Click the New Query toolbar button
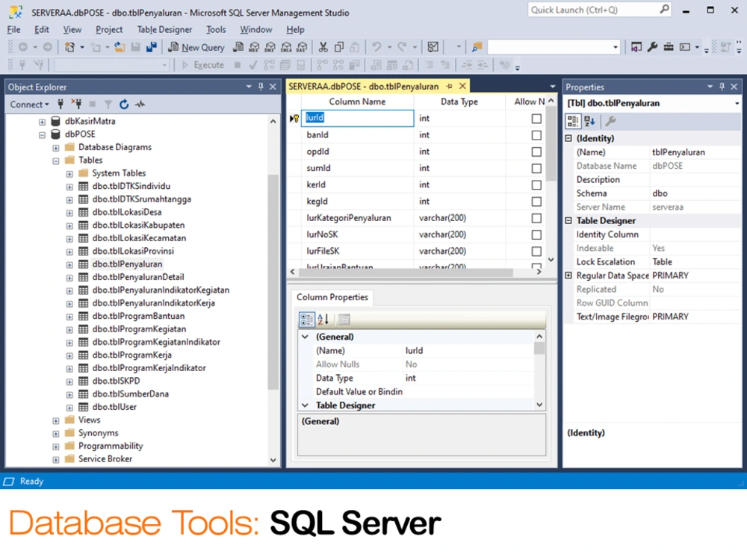Screen dimensions: 747x560 pos(196,47)
